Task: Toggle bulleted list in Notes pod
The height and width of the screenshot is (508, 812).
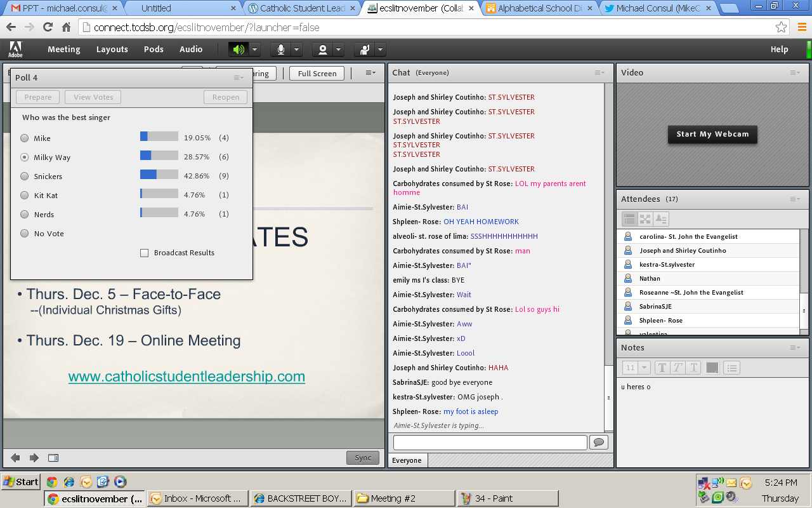Action: click(x=731, y=368)
